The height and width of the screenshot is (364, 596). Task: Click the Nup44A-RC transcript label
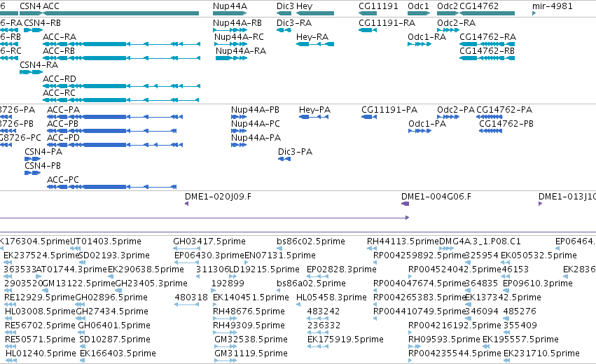tap(239, 37)
